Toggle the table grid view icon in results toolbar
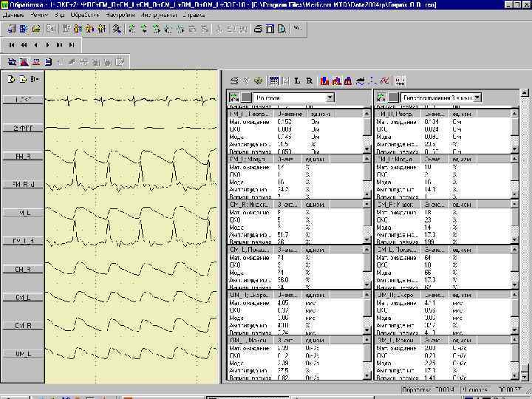 point(273,81)
